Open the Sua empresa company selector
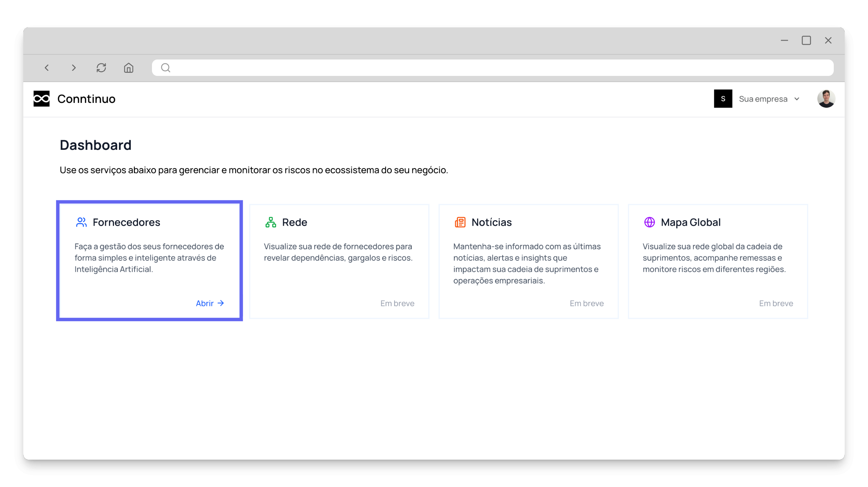This screenshot has height=487, width=868. [763, 99]
